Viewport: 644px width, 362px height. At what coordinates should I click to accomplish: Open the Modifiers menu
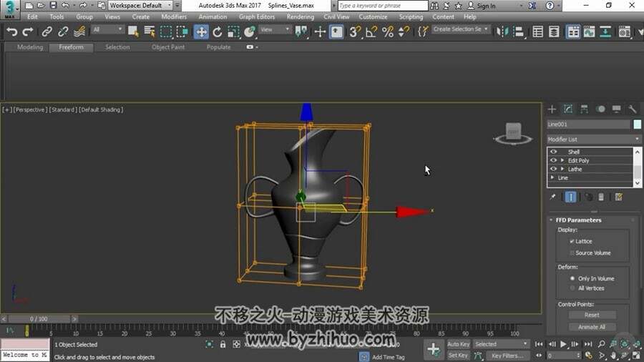click(x=174, y=17)
